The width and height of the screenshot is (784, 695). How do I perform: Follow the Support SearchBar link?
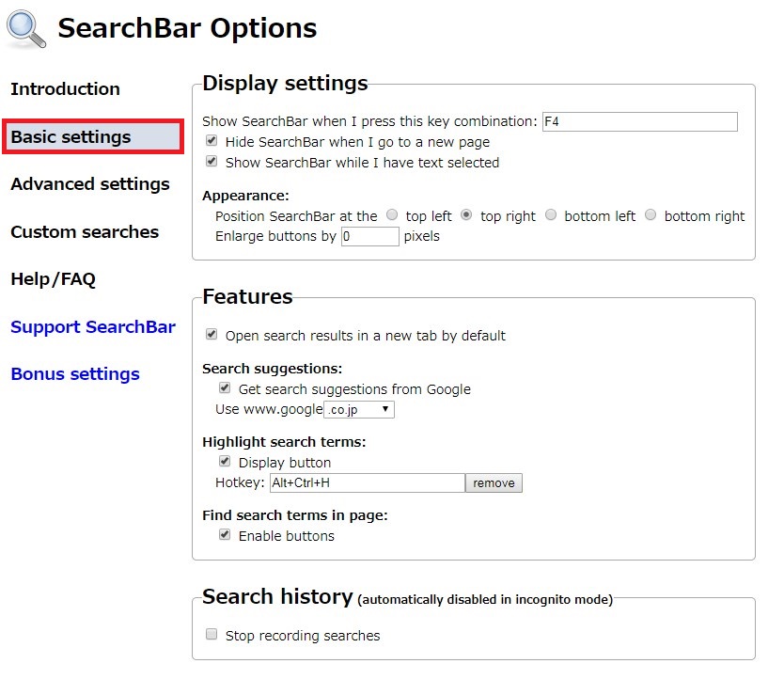point(93,326)
